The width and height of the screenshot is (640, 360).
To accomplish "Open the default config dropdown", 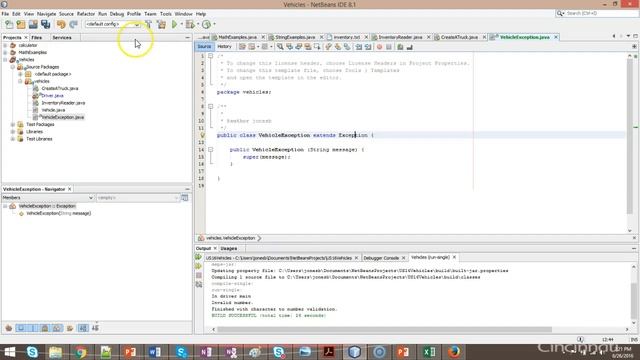I will [113, 24].
